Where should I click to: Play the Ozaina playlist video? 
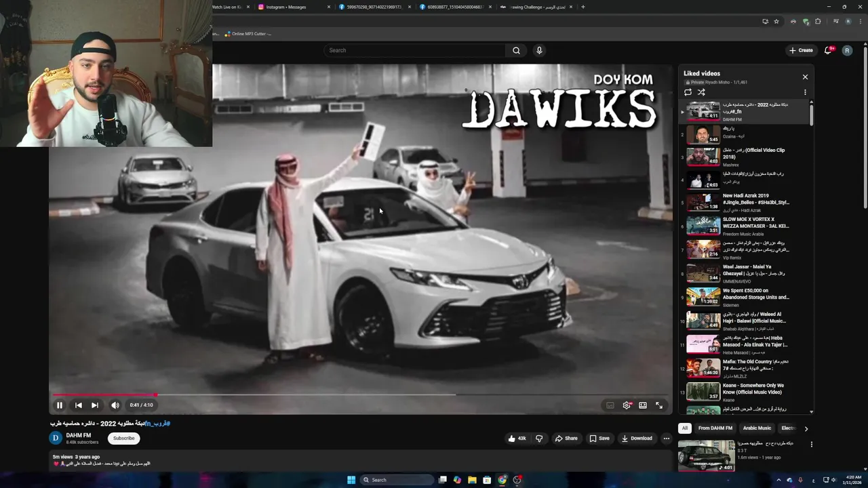(x=744, y=134)
